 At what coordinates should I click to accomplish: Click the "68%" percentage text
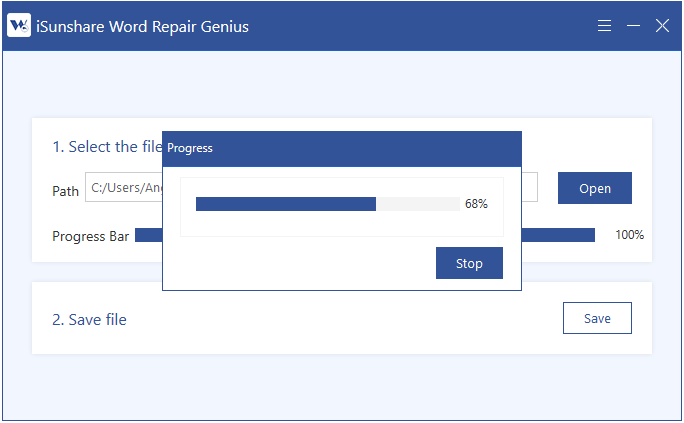(x=476, y=204)
